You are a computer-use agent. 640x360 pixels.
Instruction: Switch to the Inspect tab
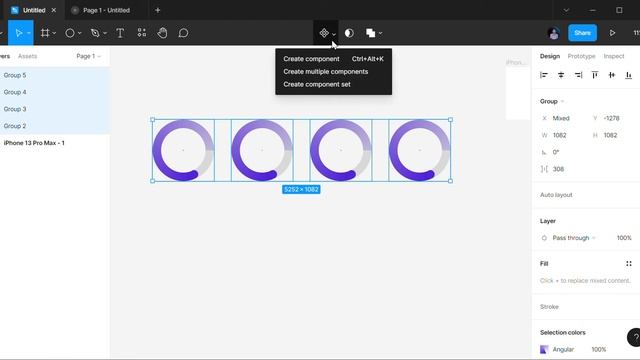[614, 56]
